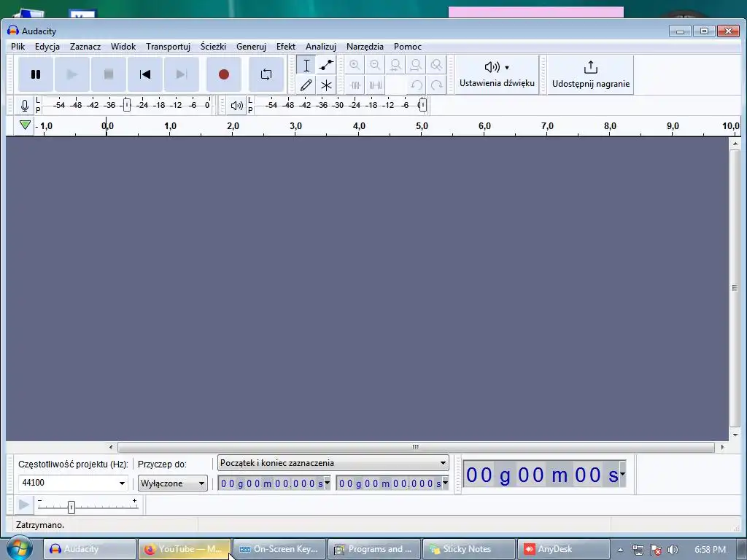The height and width of the screenshot is (560, 747).
Task: Click the Silence audio selection icon
Action: tap(376, 85)
